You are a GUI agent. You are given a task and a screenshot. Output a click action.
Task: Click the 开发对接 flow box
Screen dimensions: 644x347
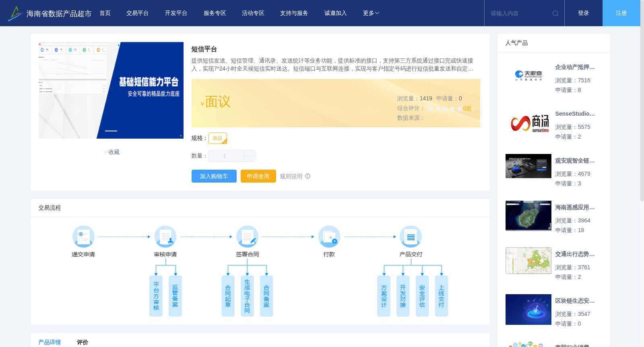pos(403,296)
